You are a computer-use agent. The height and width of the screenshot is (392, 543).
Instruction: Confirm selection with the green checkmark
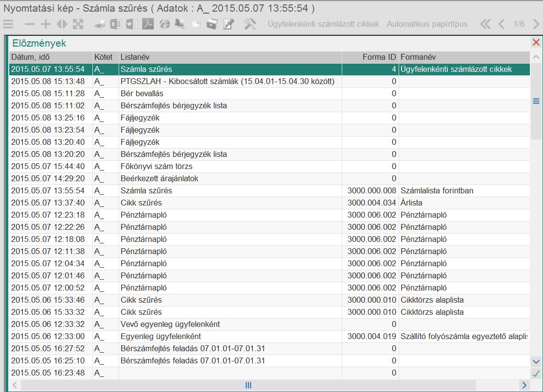tap(536, 374)
